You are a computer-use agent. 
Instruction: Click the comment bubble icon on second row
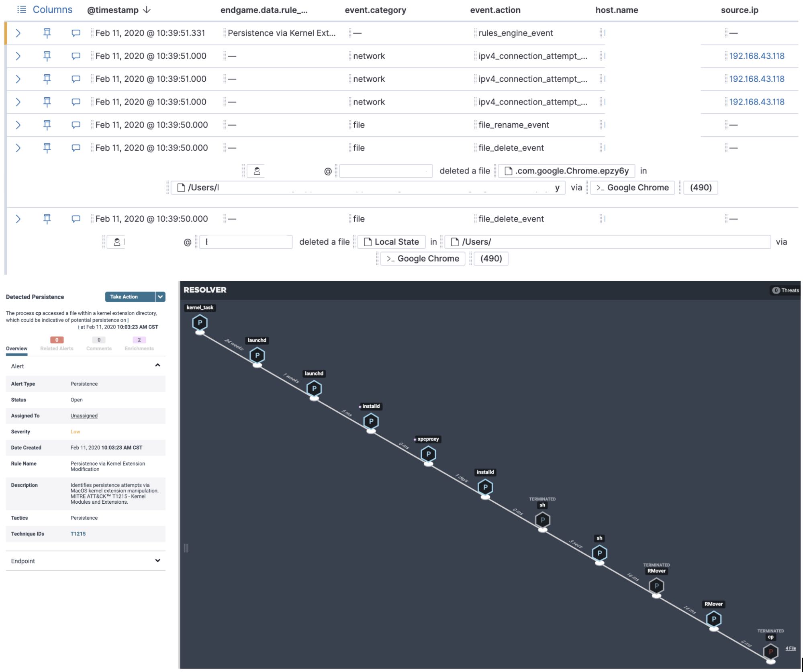click(76, 55)
